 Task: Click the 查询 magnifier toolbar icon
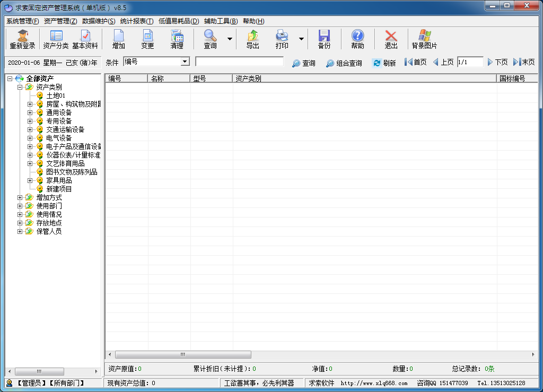click(210, 39)
